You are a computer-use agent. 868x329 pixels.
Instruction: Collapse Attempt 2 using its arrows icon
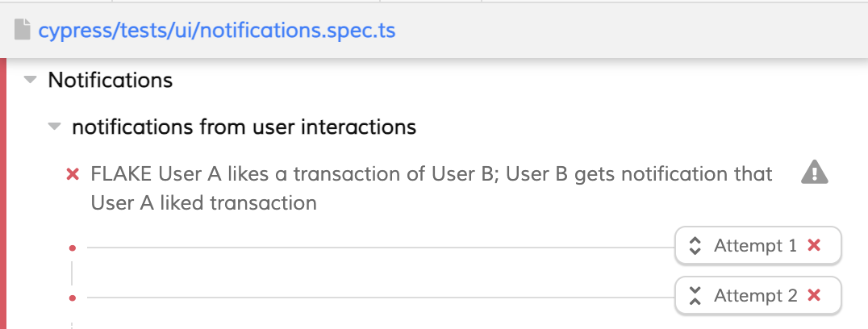[x=695, y=296]
